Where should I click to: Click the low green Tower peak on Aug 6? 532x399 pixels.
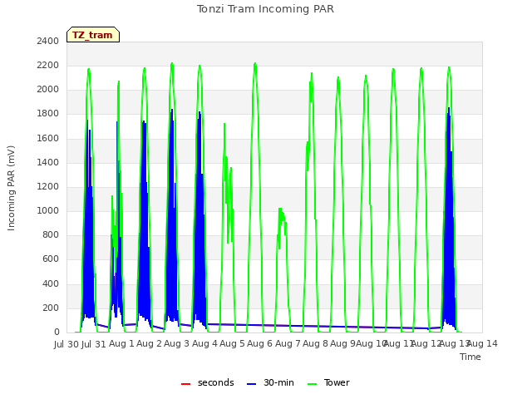tap(280, 209)
